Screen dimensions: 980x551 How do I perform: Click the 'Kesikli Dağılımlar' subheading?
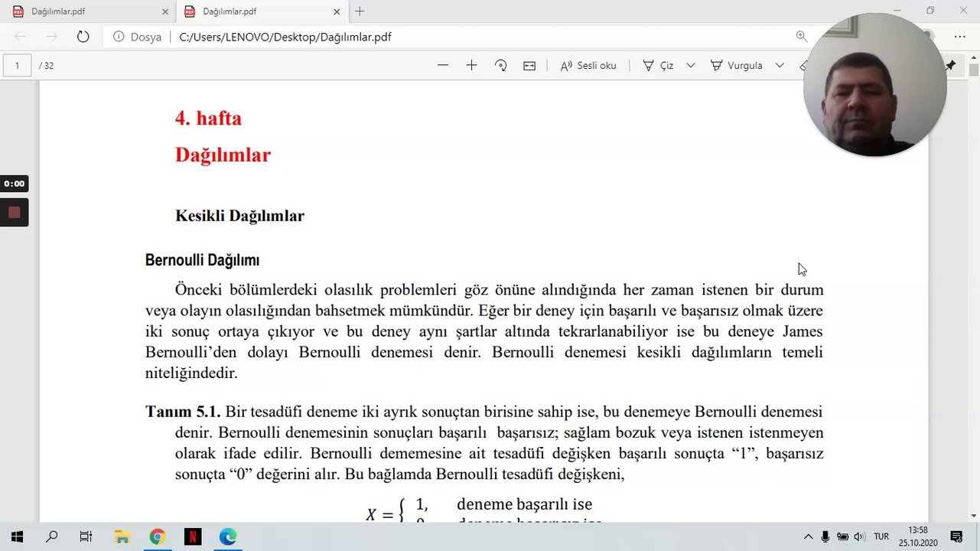pos(239,216)
